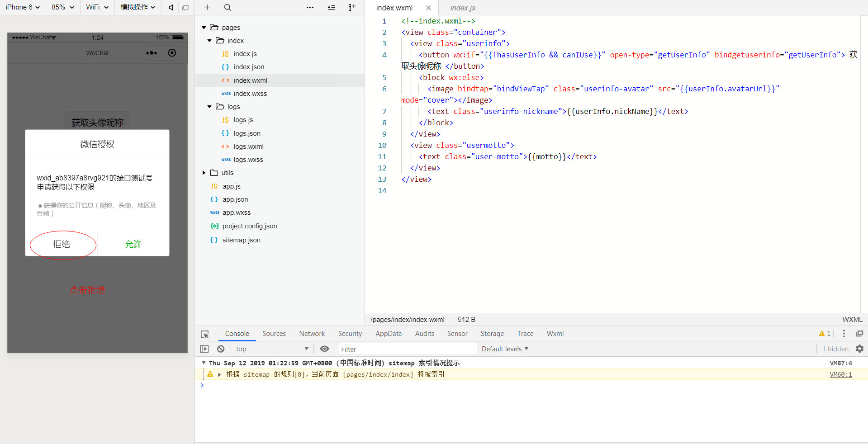
Task: Open the mini program capsule menu dots
Action: tap(152, 53)
